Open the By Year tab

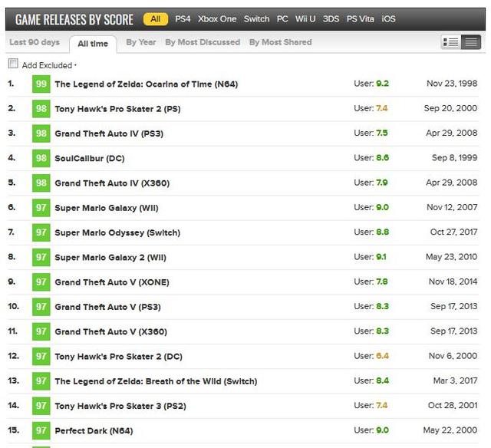(x=141, y=42)
